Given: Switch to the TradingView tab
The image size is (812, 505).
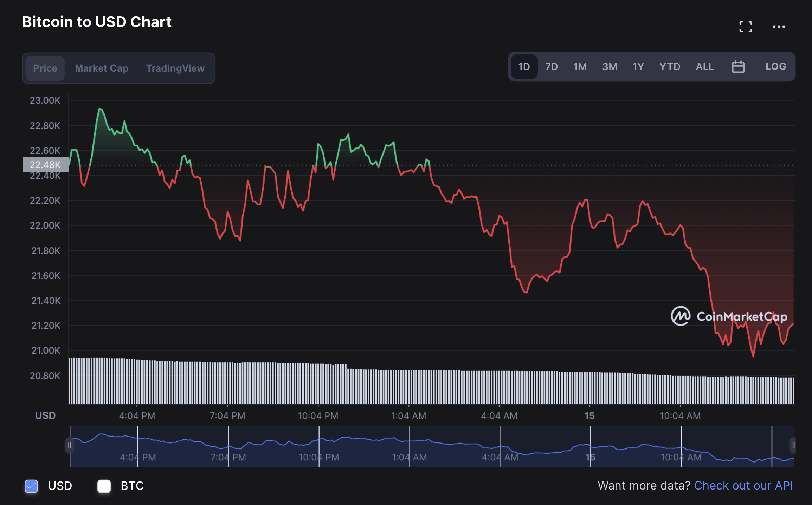Looking at the screenshot, I should tap(175, 68).
